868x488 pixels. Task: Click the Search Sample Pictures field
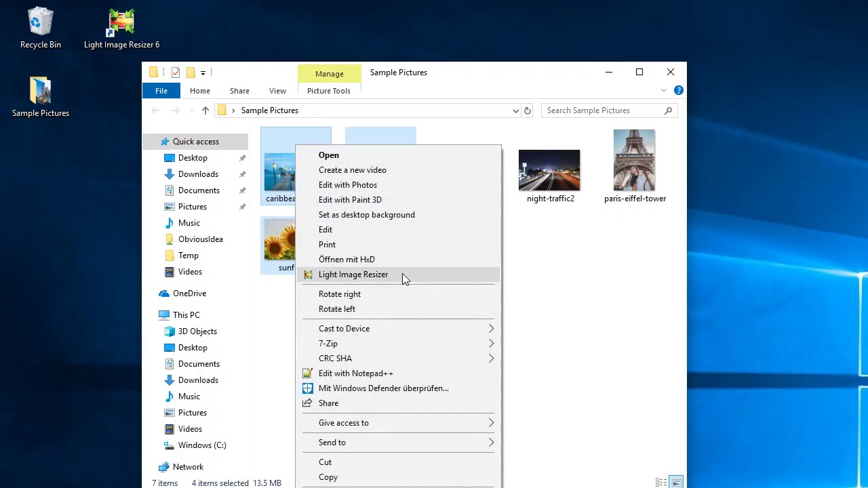[x=602, y=110]
